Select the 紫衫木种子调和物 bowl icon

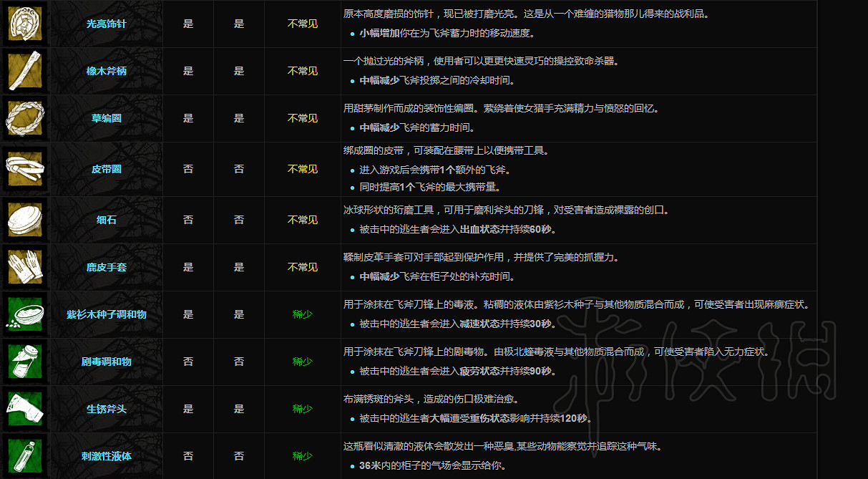[x=24, y=314]
